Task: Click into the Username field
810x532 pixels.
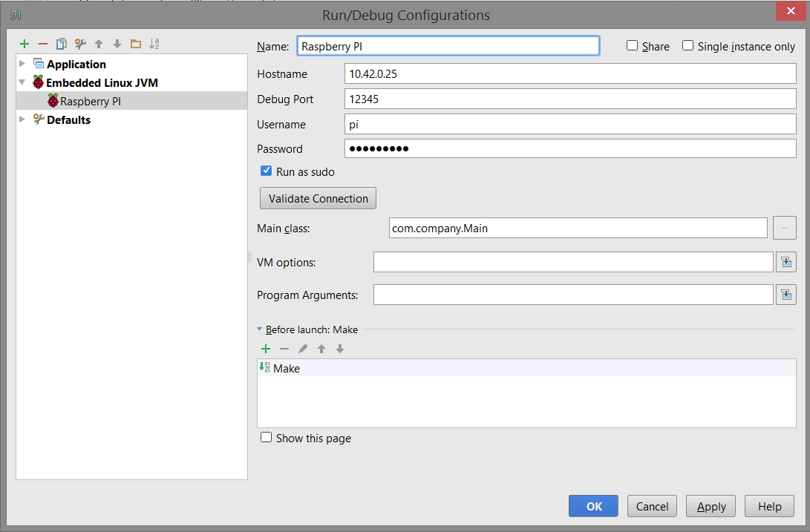Action: pyautogui.click(x=570, y=124)
